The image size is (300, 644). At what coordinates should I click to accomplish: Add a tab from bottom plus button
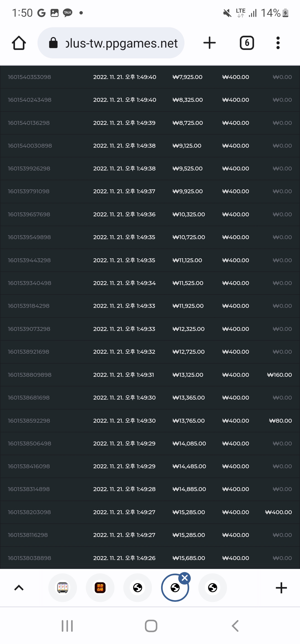point(281,588)
